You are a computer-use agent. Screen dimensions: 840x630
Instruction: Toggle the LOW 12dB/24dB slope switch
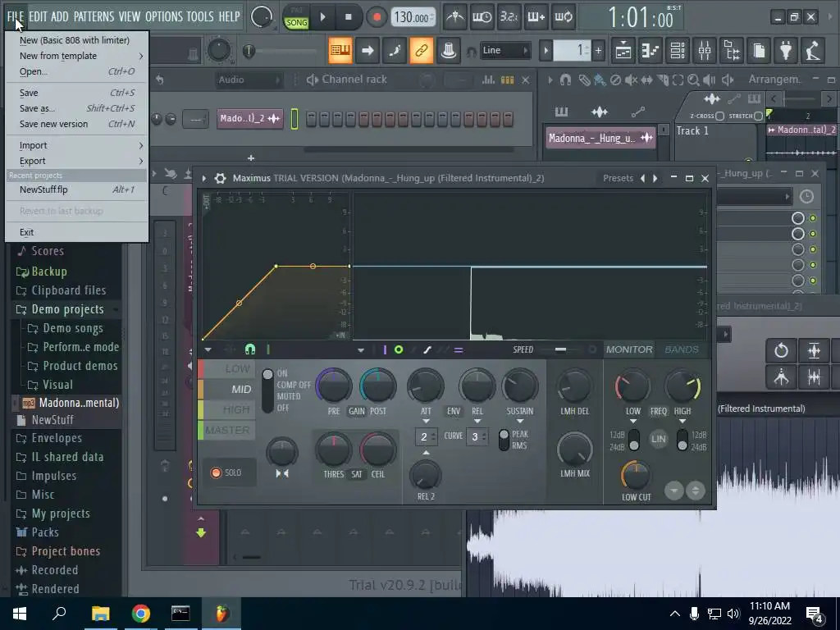coord(634,441)
